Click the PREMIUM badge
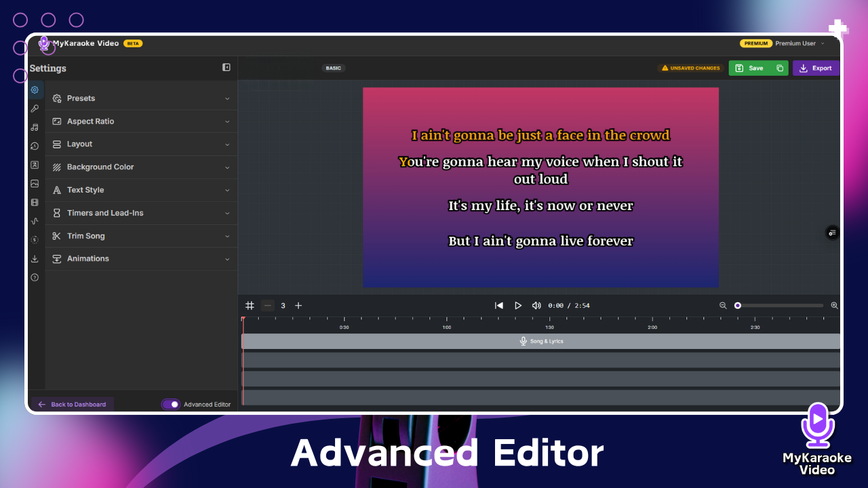Screen dimensions: 868x488 pos(756,43)
